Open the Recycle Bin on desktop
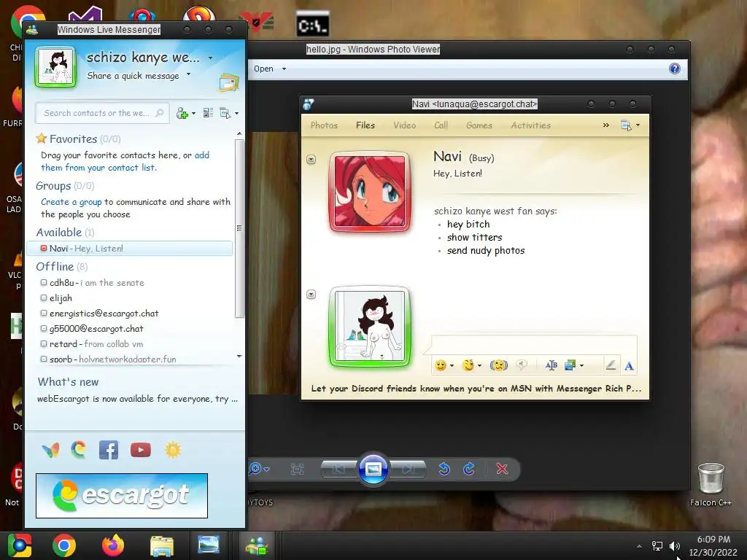 (x=711, y=484)
